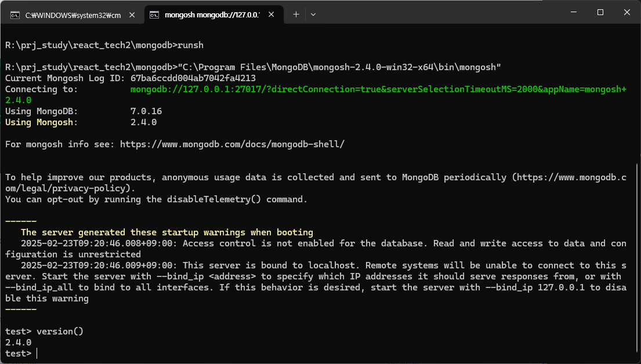Open the mongodb-shell docs URL

pyautogui.click(x=232, y=144)
